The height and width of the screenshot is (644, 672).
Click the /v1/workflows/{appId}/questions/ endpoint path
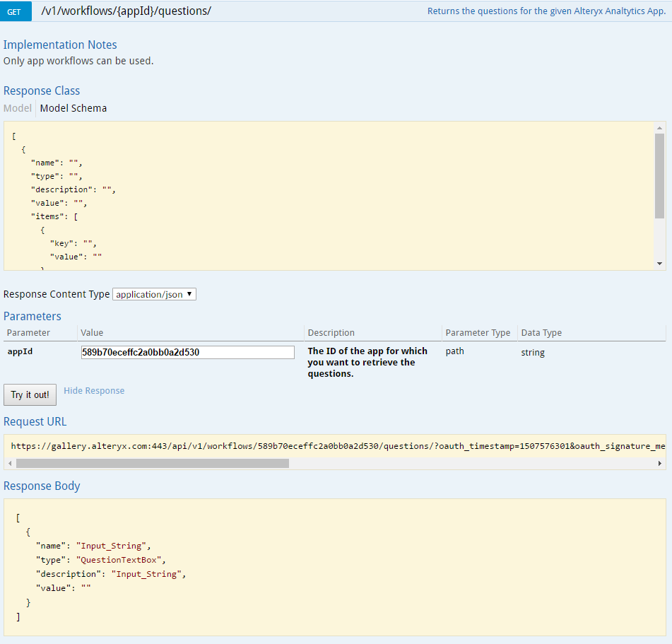pyautogui.click(x=126, y=11)
